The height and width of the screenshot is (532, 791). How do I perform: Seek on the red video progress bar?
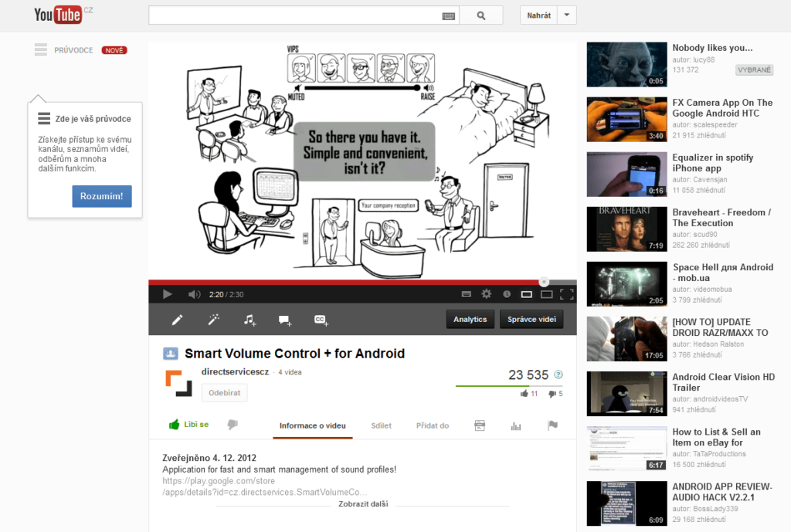(x=345, y=282)
